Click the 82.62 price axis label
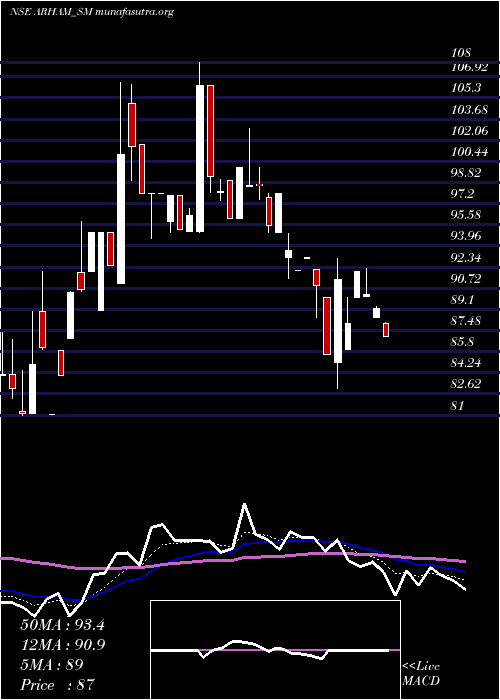This screenshot has height=700, width=500. (466, 384)
